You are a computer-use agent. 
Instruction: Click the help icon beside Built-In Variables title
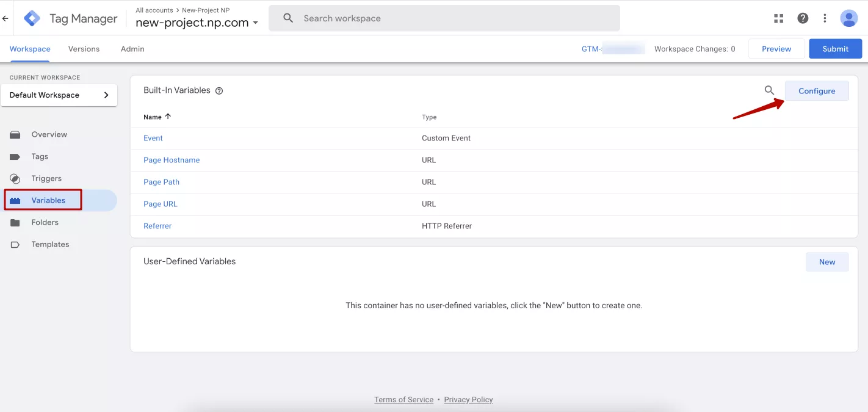[219, 91]
